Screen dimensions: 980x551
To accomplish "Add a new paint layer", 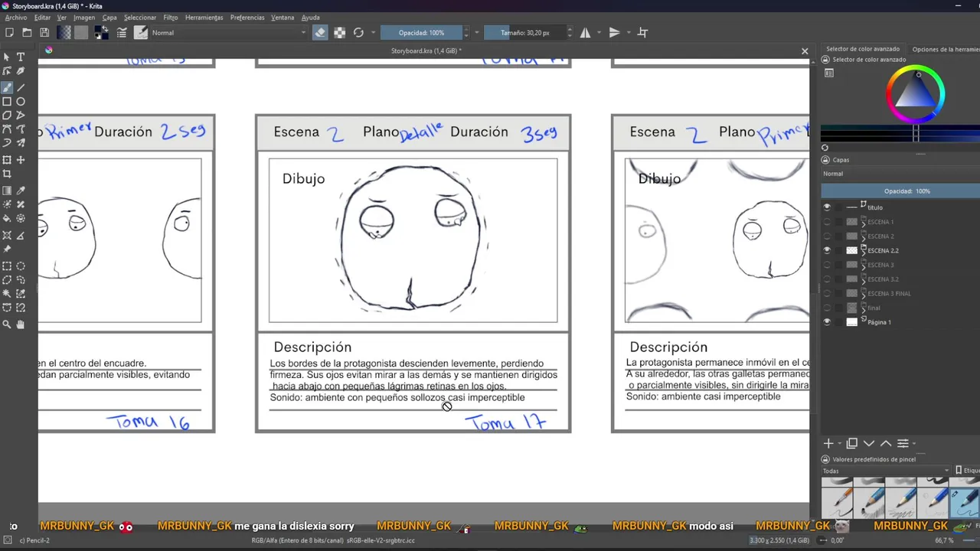I will [828, 443].
